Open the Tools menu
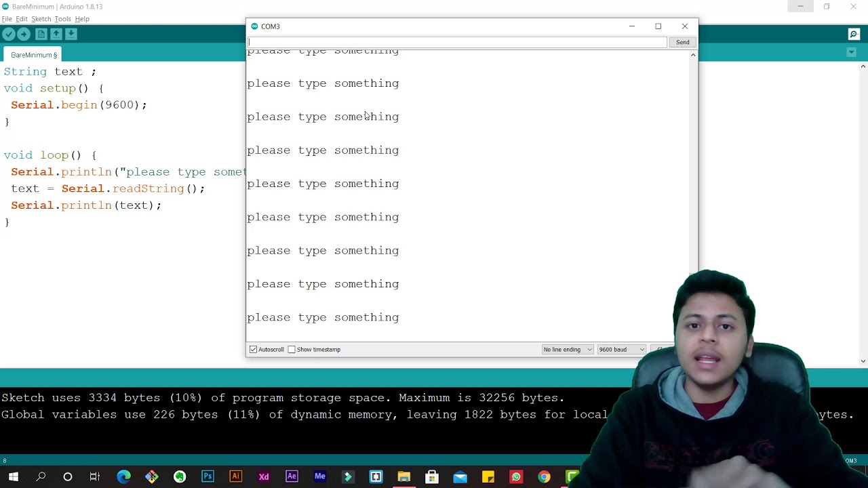Screen dimensions: 868x488 pyautogui.click(x=62, y=19)
